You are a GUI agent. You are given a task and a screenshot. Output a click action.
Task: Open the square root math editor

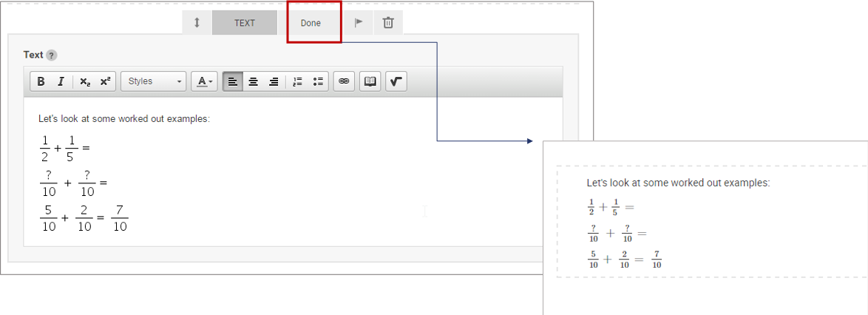tap(396, 81)
